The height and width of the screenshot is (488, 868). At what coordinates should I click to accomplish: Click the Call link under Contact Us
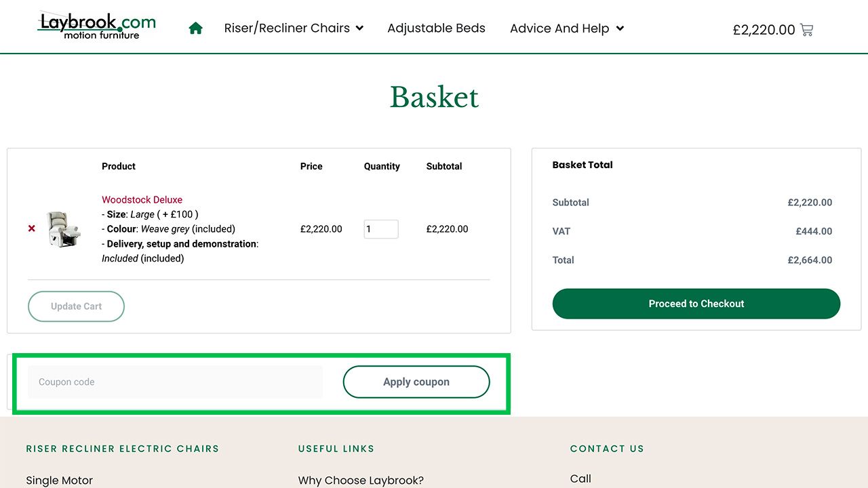coord(580,479)
